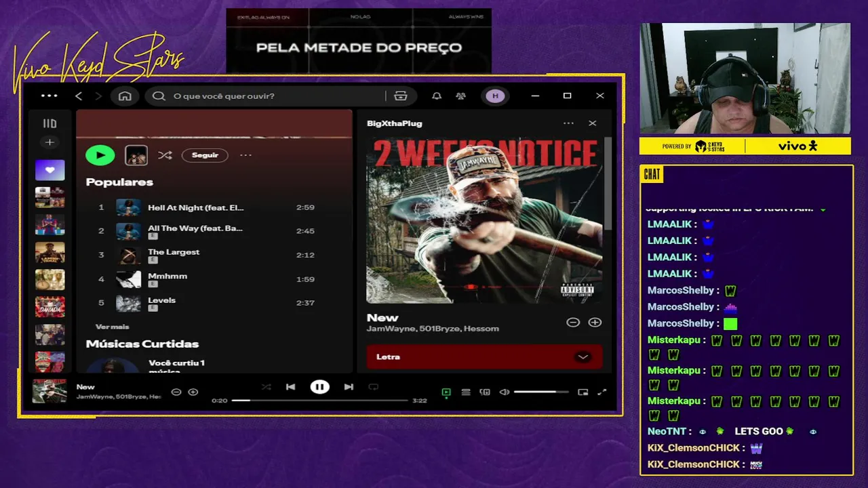The width and height of the screenshot is (868, 488).
Task: Click elapsed time 0:20
Action: [219, 401]
